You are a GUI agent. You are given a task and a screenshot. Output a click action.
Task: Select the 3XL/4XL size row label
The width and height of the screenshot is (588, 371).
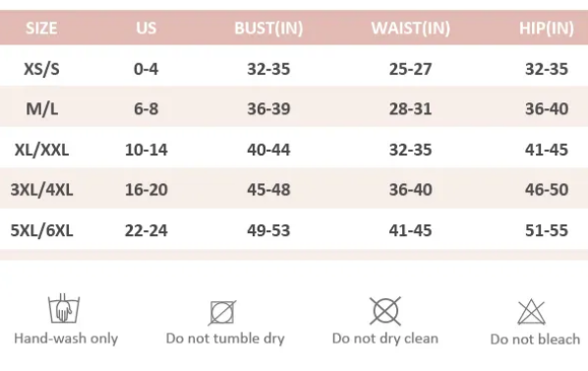pyautogui.click(x=41, y=190)
